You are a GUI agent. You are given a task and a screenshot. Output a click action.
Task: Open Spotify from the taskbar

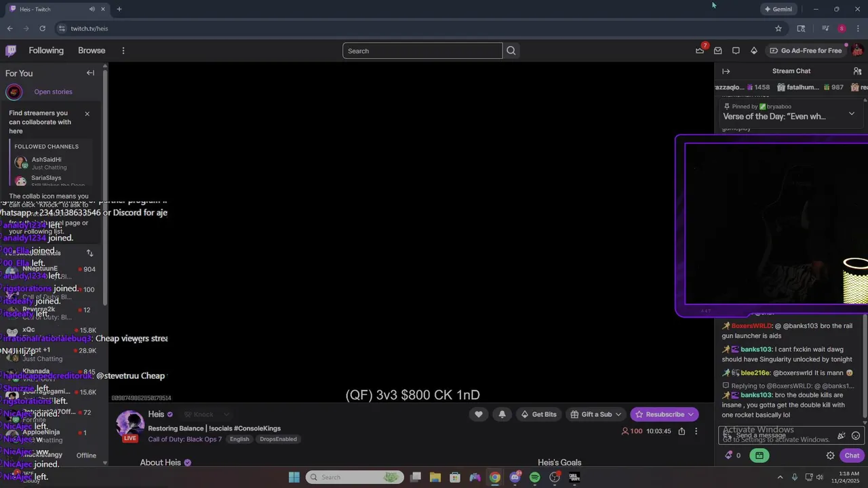[x=535, y=477]
